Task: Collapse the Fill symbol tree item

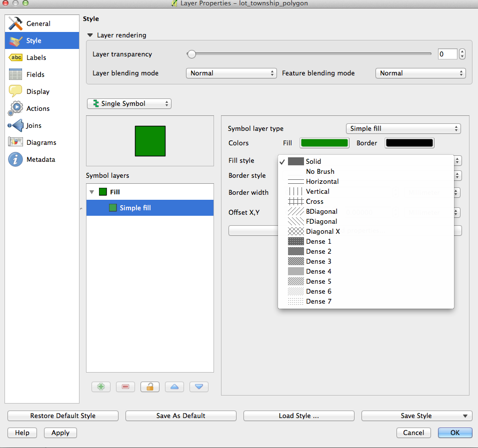Action: [91, 192]
